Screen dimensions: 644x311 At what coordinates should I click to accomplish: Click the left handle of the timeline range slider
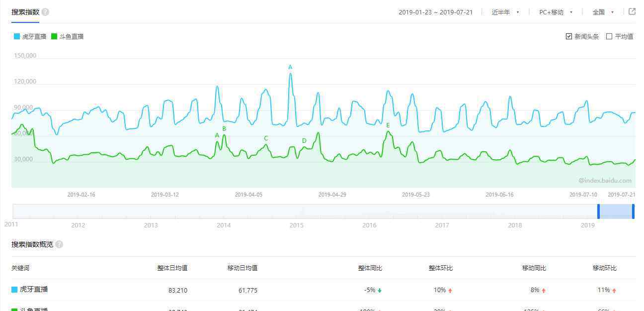(x=598, y=211)
